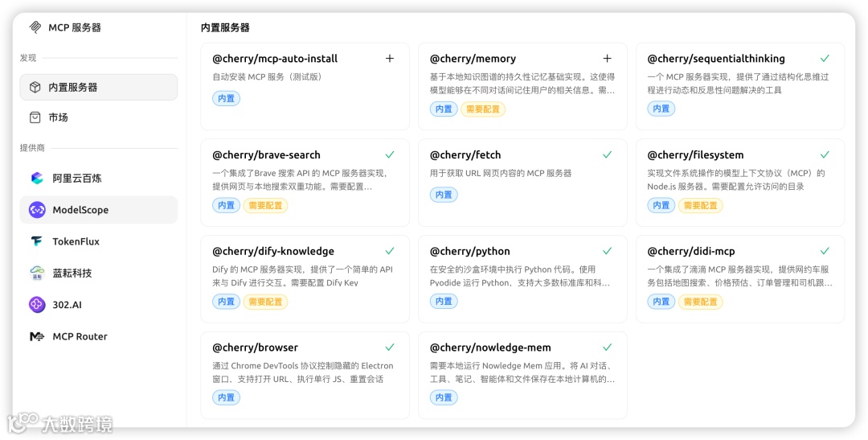Click the @cherry/dify-knowledge title

[x=273, y=252]
